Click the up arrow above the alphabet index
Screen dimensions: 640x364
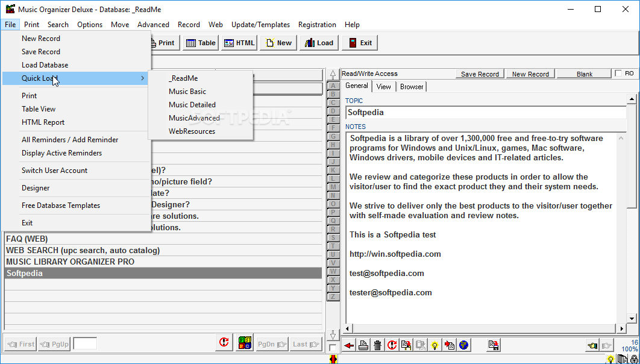[333, 75]
